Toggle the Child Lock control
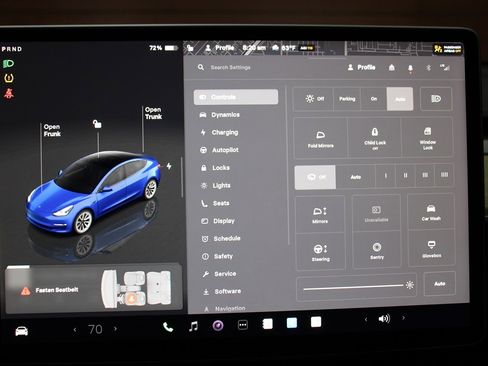Viewport: 488px width, 366px height. click(375, 138)
